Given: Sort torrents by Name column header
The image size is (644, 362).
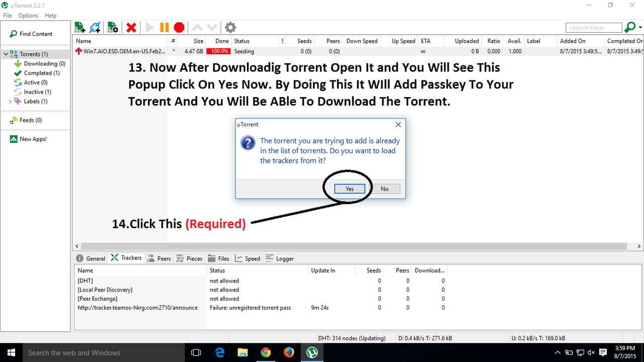Looking at the screenshot, I should coord(121,41).
